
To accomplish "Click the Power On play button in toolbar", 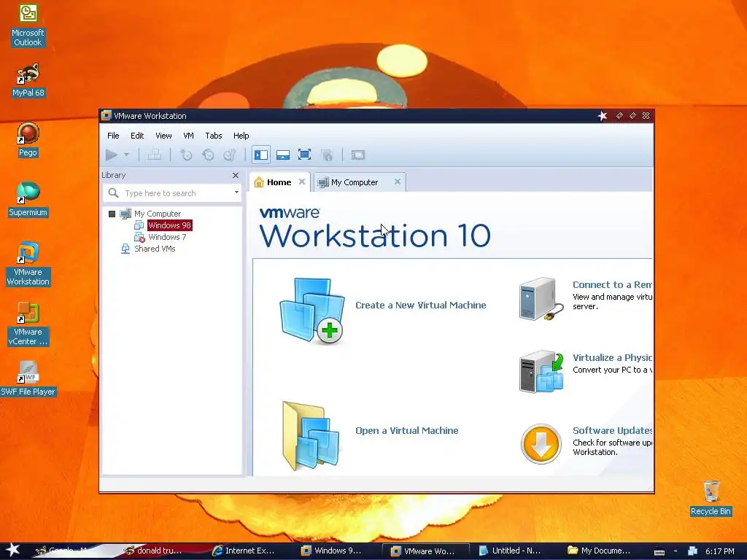I will (112, 155).
